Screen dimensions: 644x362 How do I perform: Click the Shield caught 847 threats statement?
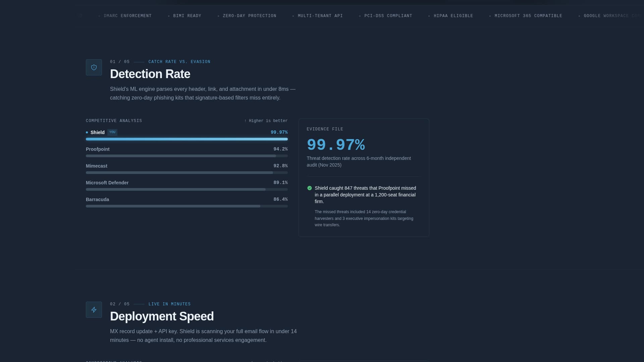(x=366, y=195)
